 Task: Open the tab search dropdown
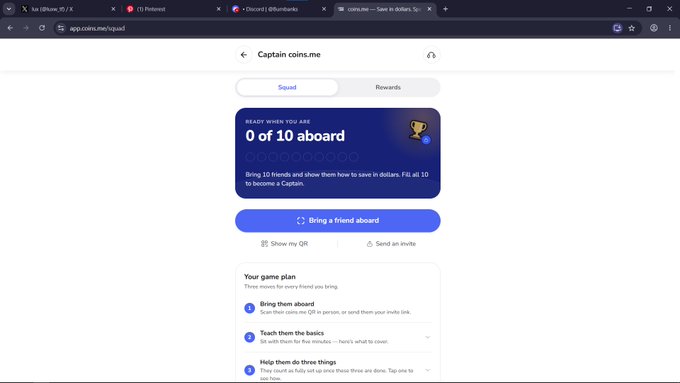(x=9, y=9)
